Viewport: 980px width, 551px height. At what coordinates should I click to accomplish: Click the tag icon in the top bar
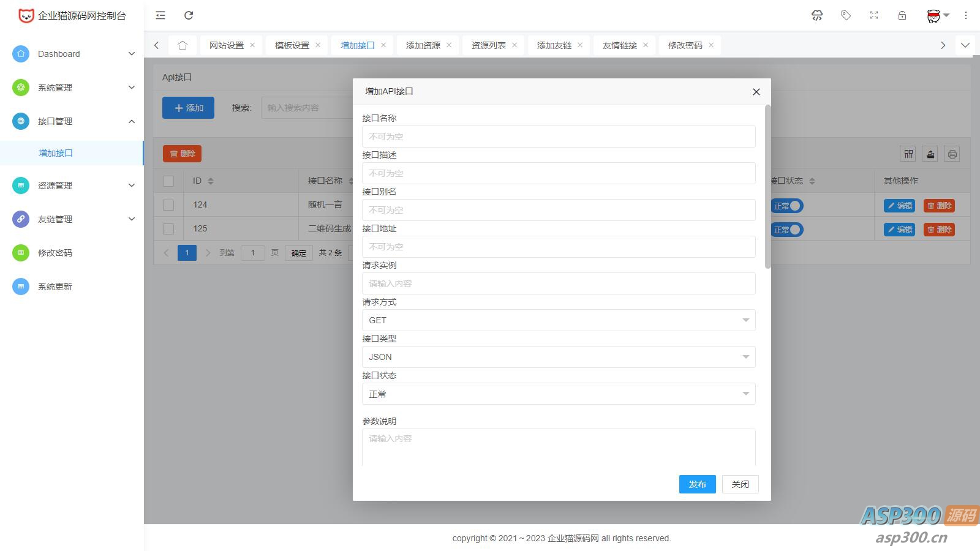point(846,15)
